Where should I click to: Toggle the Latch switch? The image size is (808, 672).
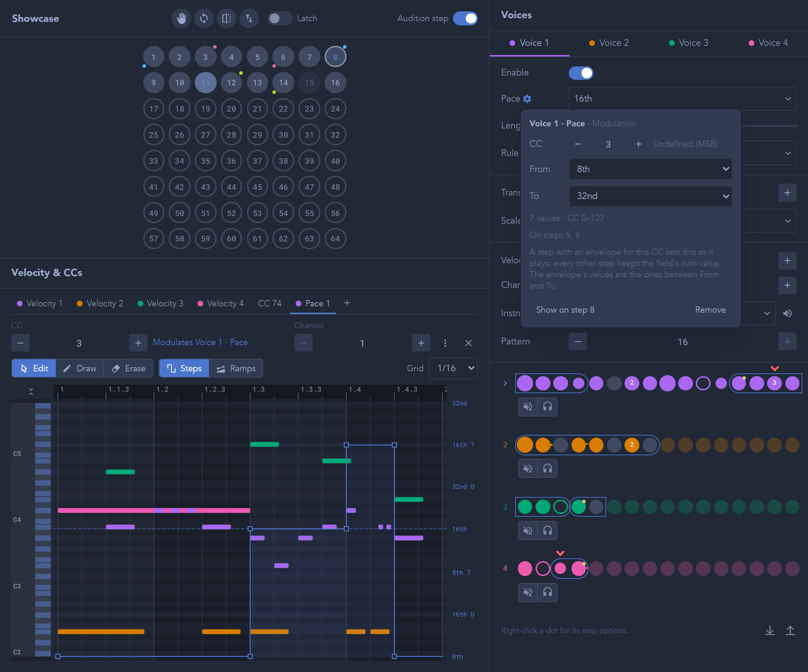[280, 18]
